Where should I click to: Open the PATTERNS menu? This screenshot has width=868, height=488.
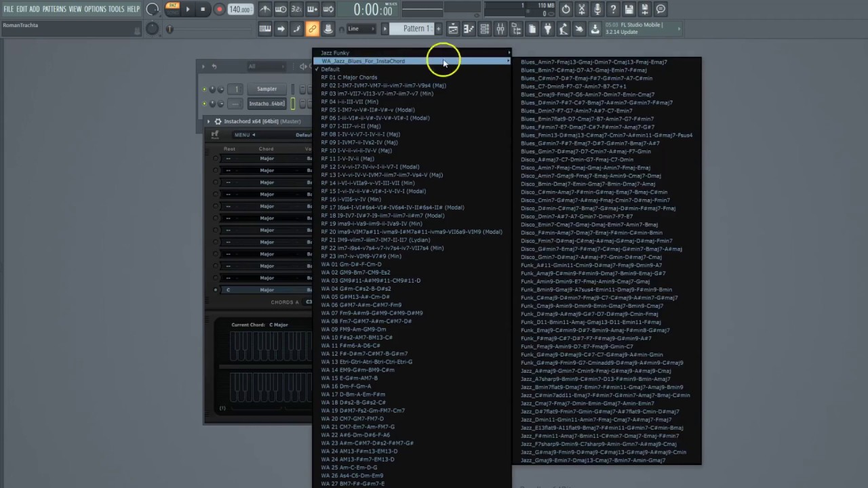click(54, 9)
